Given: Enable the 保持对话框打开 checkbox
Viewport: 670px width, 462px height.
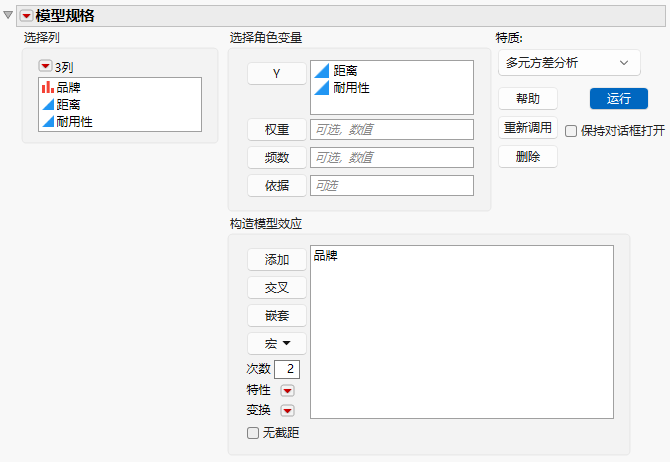Looking at the screenshot, I should click(x=571, y=131).
